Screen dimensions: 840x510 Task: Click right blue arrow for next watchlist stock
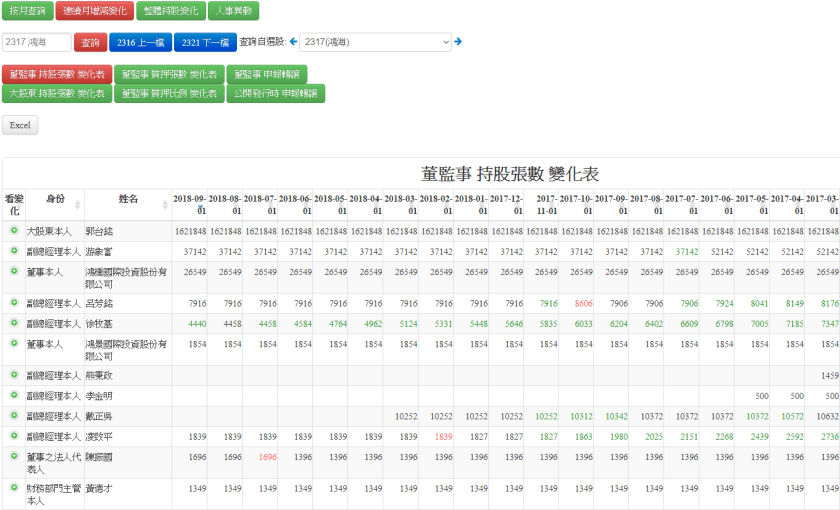(458, 42)
